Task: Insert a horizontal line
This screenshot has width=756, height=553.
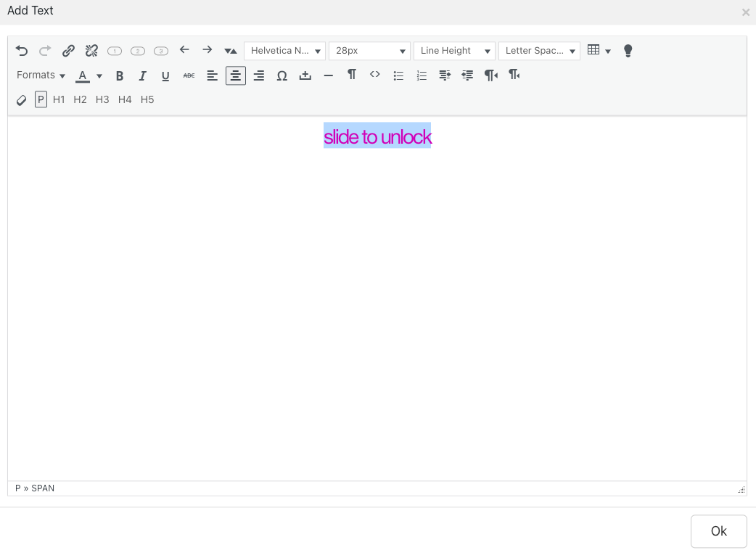Action: pyautogui.click(x=329, y=75)
